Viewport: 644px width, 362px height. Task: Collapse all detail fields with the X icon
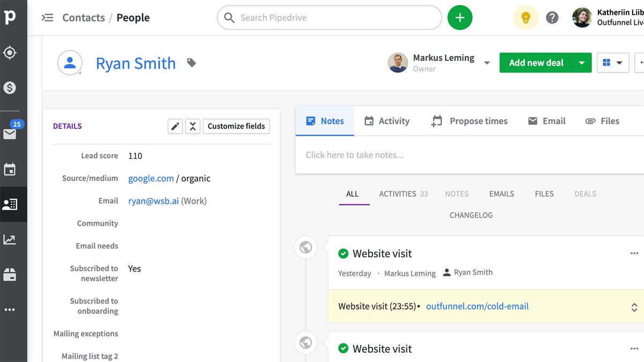click(x=193, y=126)
